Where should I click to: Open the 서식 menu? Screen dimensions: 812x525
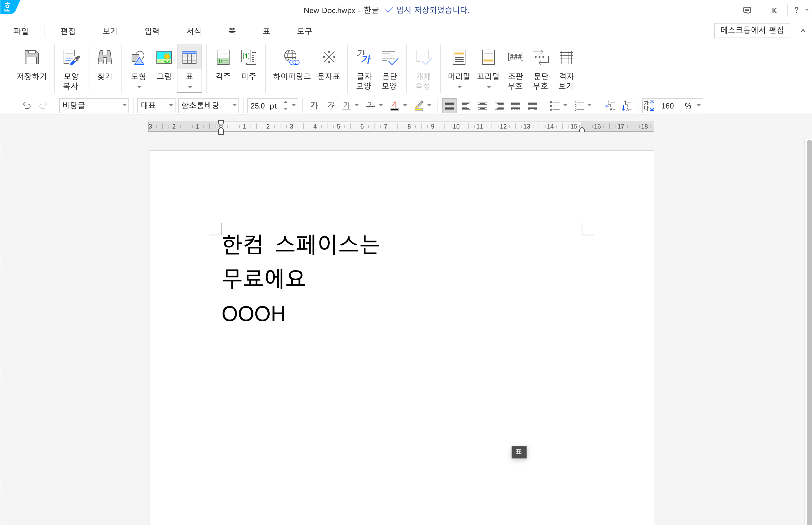point(194,31)
